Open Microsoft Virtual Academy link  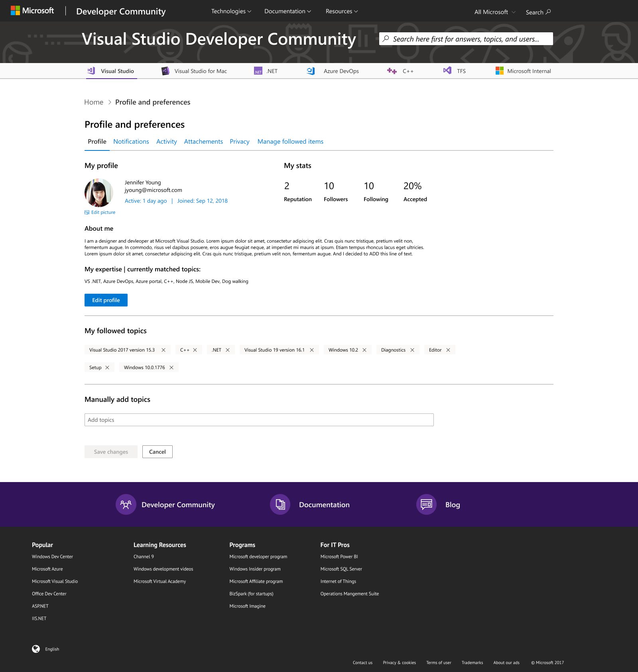click(x=159, y=581)
